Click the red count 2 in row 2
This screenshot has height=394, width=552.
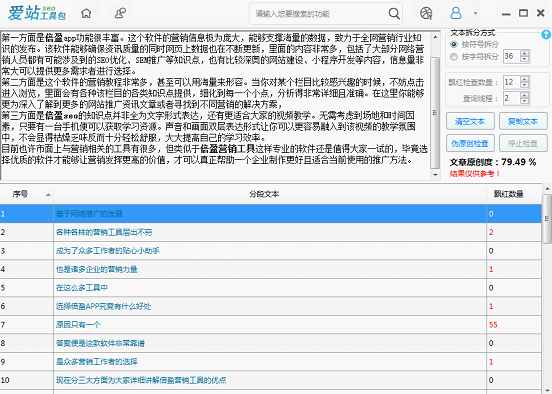491,232
